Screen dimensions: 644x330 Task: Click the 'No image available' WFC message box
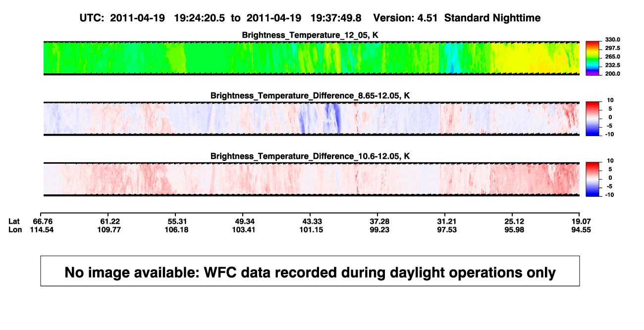(310, 271)
